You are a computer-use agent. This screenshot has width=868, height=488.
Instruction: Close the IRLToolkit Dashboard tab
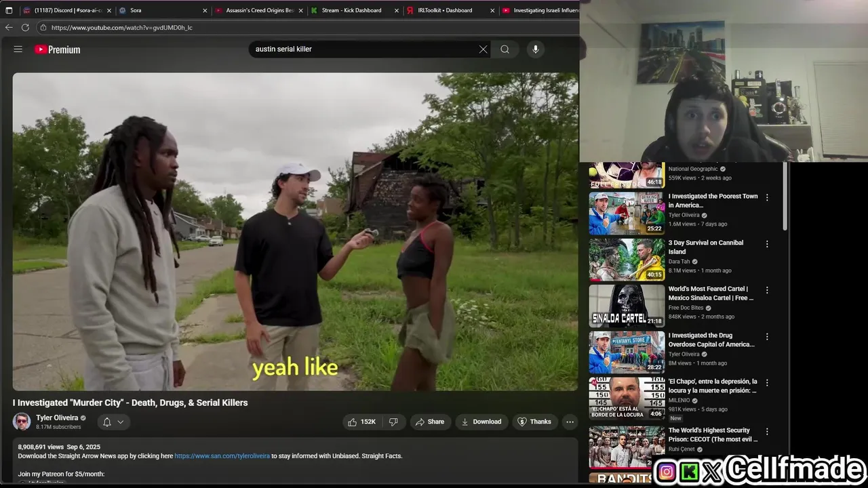click(x=492, y=10)
